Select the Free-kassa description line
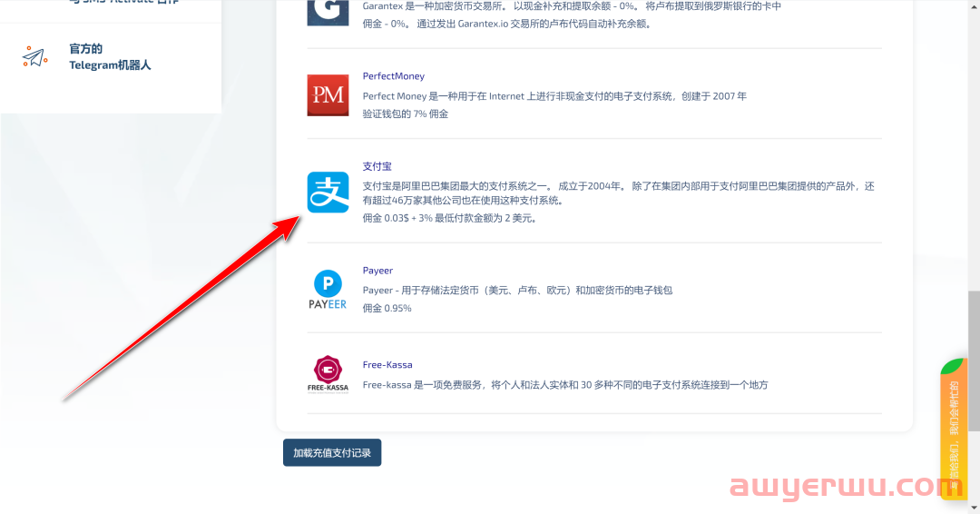The width and height of the screenshot is (980, 514). coord(565,385)
